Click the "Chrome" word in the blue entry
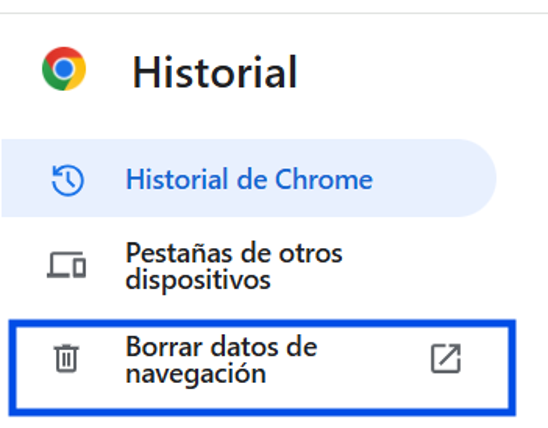Image resolution: width=548 pixels, height=428 pixels. [324, 179]
